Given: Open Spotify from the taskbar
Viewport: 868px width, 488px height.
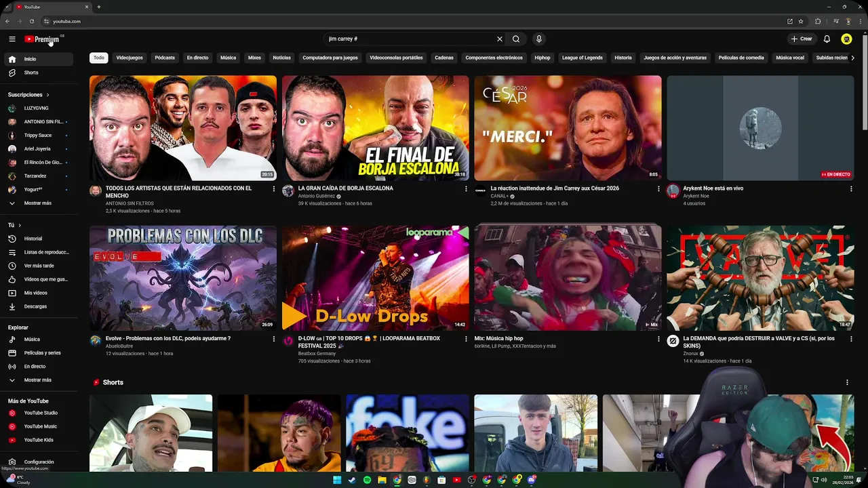Looking at the screenshot, I should [x=367, y=480].
